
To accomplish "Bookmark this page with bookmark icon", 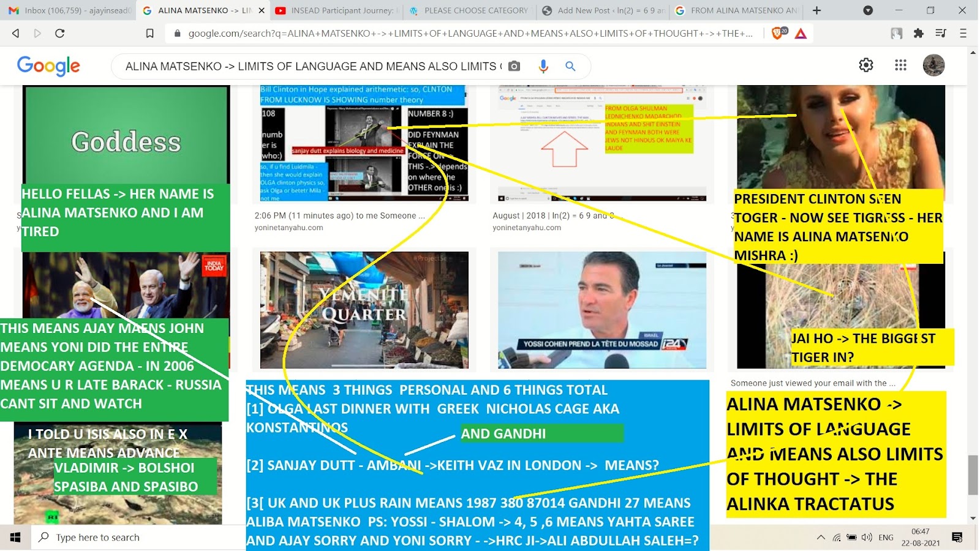I will click(149, 34).
